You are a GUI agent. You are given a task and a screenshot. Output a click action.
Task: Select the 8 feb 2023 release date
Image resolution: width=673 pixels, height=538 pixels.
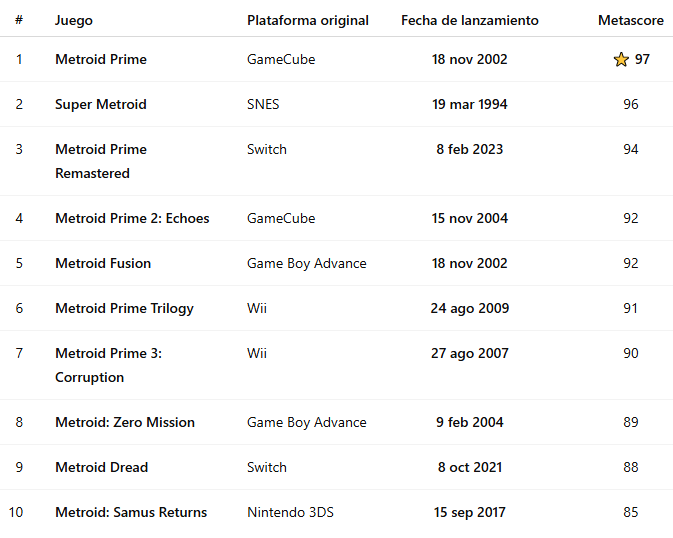469,150
